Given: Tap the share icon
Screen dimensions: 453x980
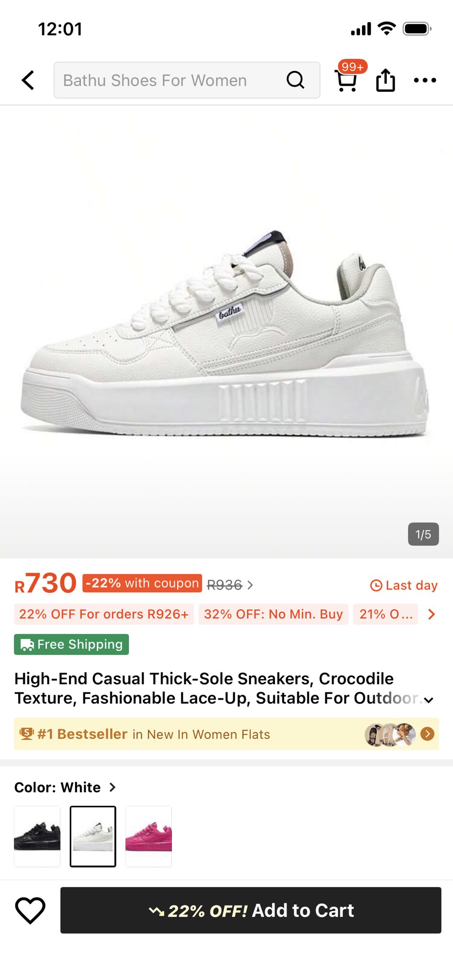Looking at the screenshot, I should (385, 80).
